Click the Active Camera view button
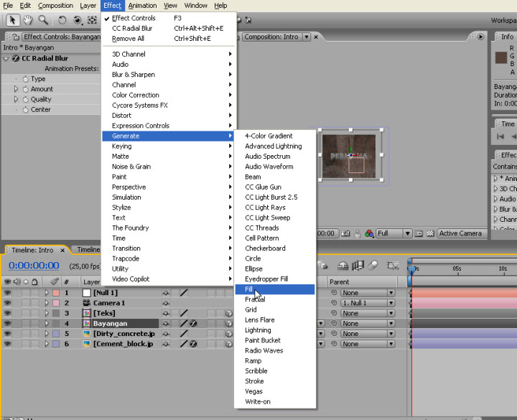This screenshot has width=517, height=420. pos(460,233)
